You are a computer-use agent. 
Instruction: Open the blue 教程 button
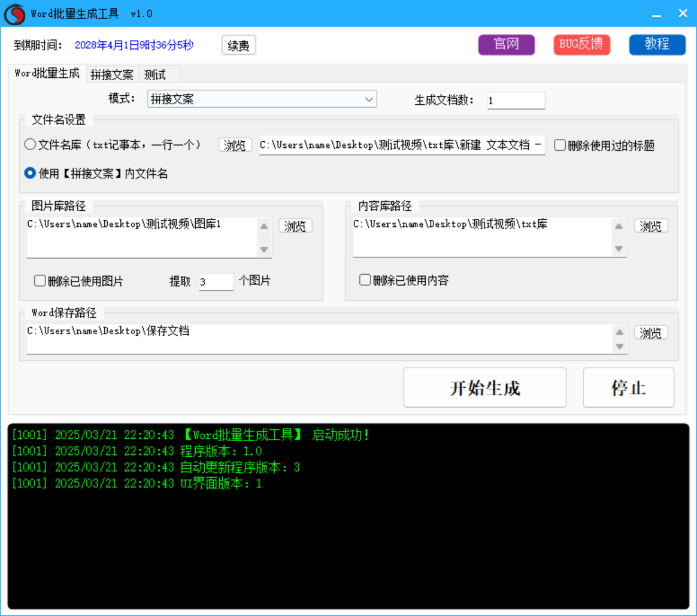(657, 44)
